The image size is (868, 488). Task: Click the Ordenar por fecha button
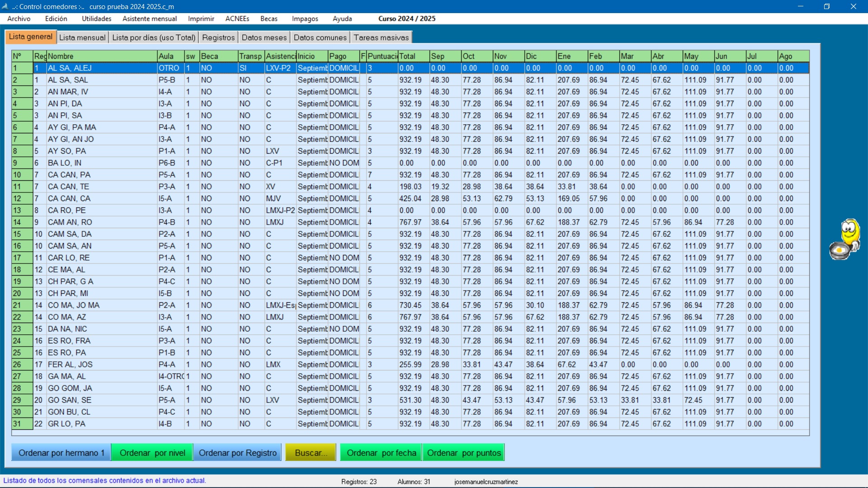[x=381, y=453]
